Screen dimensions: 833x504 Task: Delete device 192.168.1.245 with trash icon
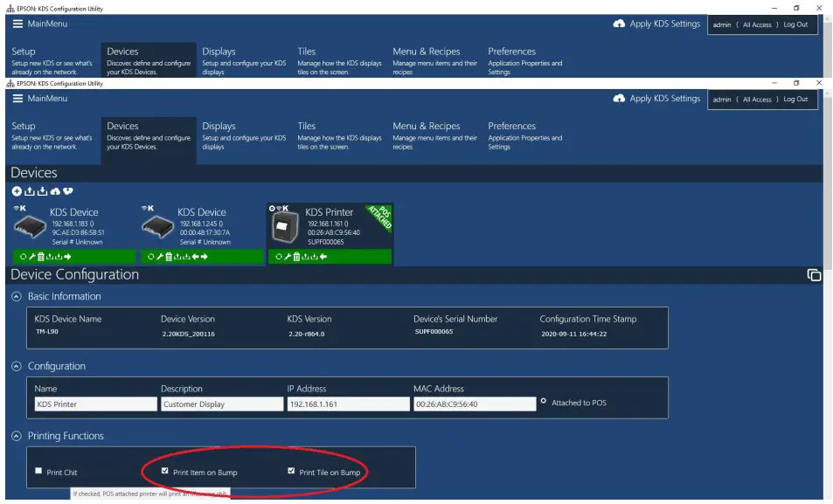[169, 257]
